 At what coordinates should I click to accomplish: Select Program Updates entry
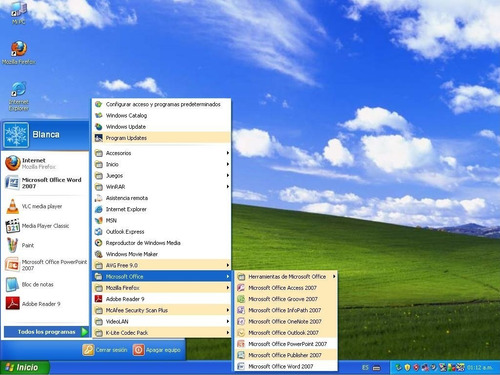[x=161, y=138]
